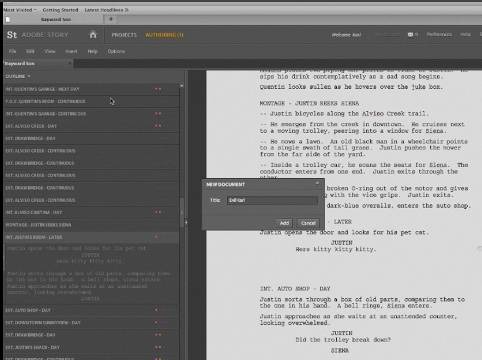
Task: Go to the Adobe Story home icon
Action: tap(93, 34)
